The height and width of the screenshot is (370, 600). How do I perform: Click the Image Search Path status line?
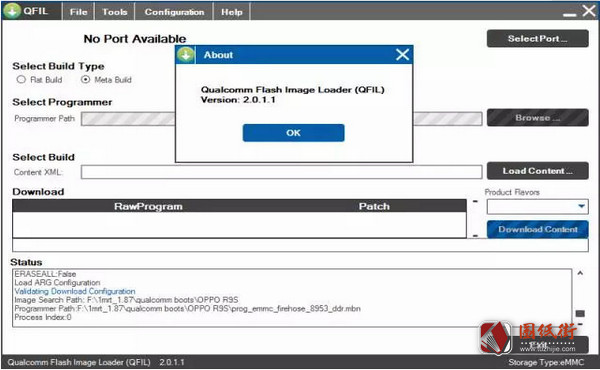click(126, 300)
